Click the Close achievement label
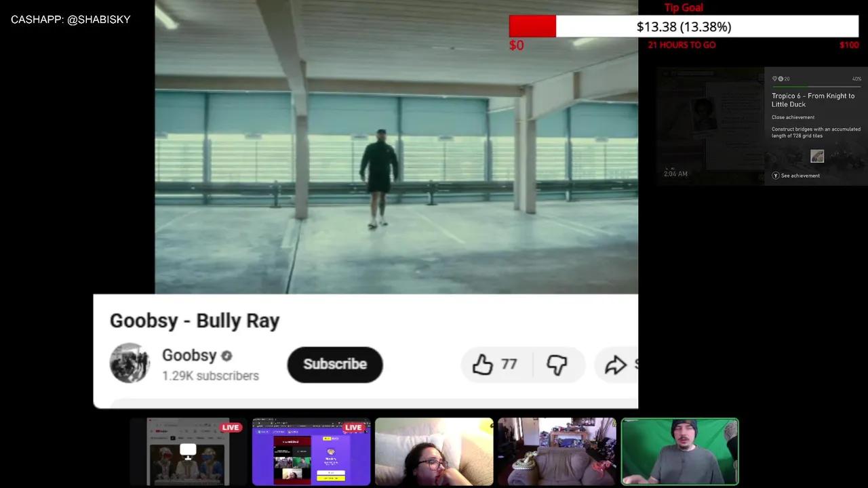Screen dimensions: 868x488 793,117
